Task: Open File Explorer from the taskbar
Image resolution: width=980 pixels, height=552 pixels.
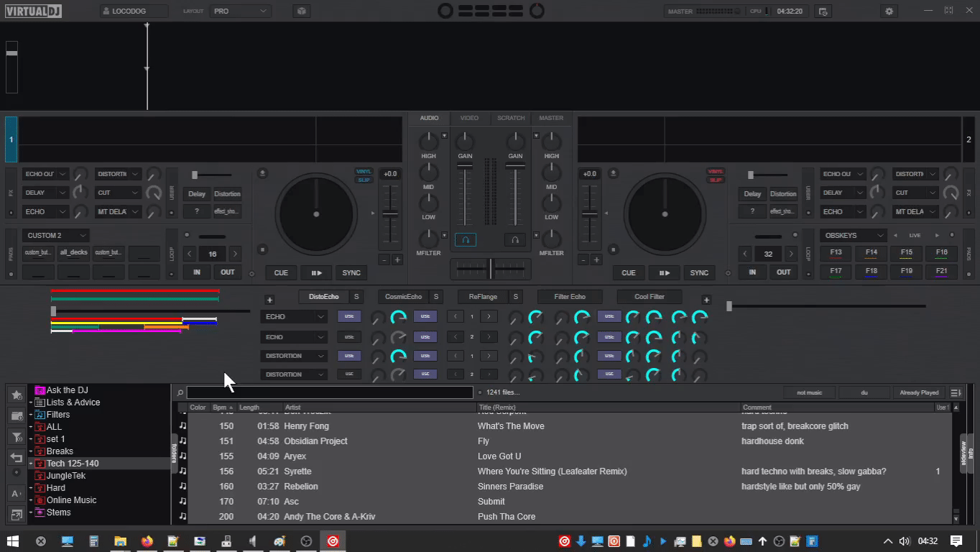Action: (x=121, y=541)
